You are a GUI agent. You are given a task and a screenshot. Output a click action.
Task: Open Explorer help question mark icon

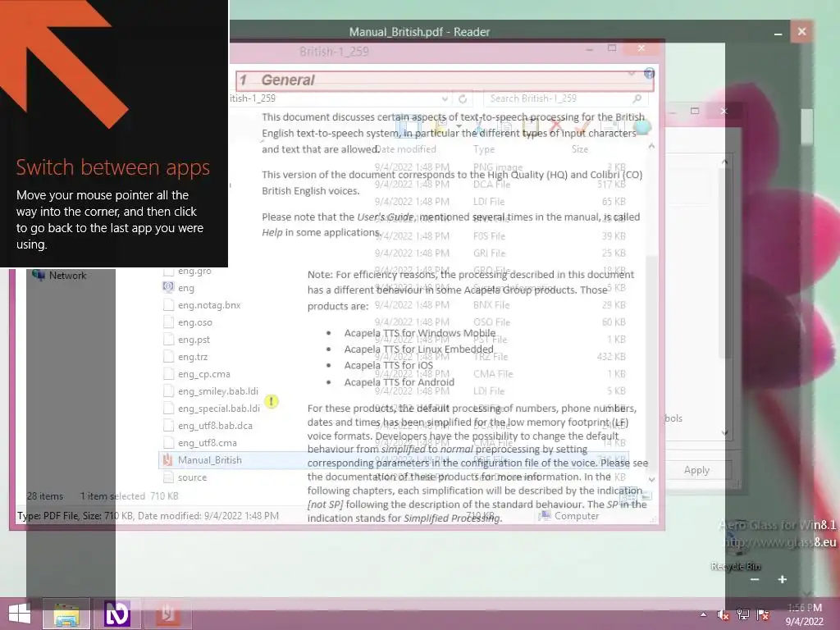tap(650, 73)
